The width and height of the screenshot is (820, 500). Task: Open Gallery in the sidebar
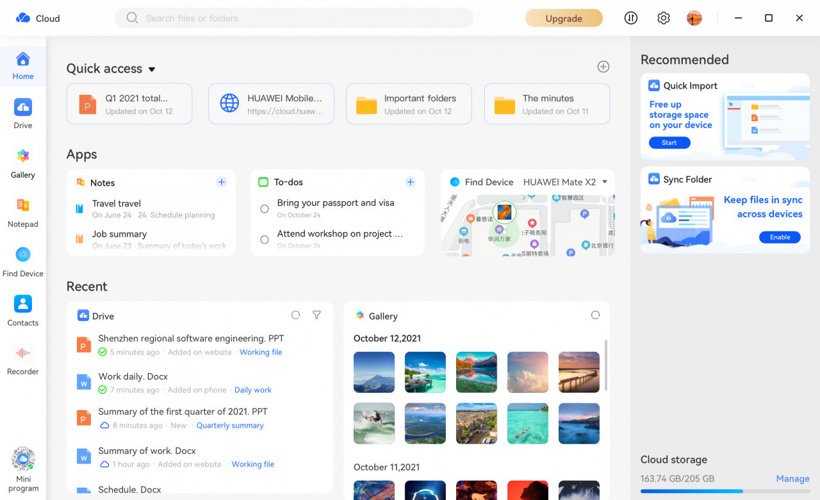click(x=22, y=162)
